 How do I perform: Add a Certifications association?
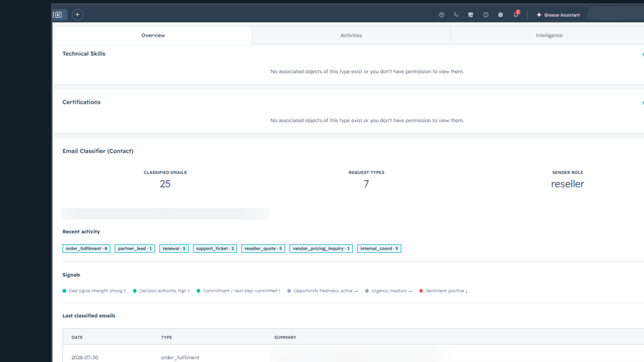tap(643, 103)
